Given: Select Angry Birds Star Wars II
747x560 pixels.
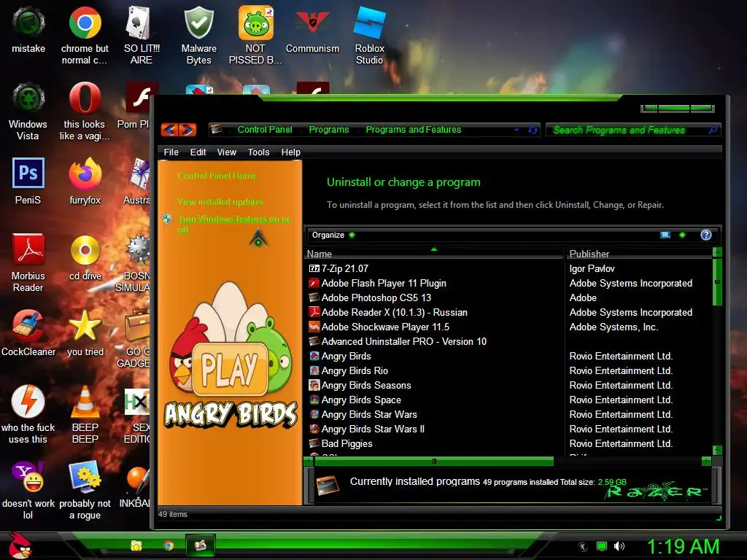Looking at the screenshot, I should click(373, 429).
